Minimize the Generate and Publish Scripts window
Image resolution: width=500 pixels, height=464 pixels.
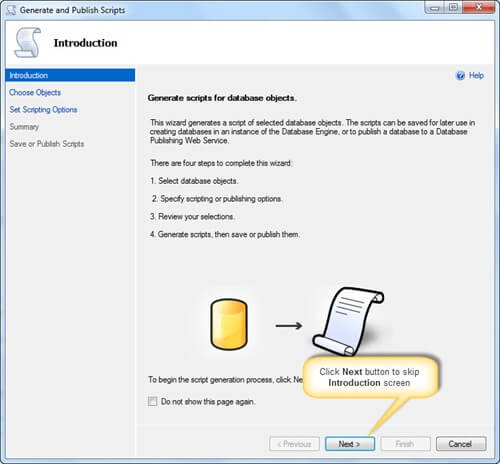point(434,7)
